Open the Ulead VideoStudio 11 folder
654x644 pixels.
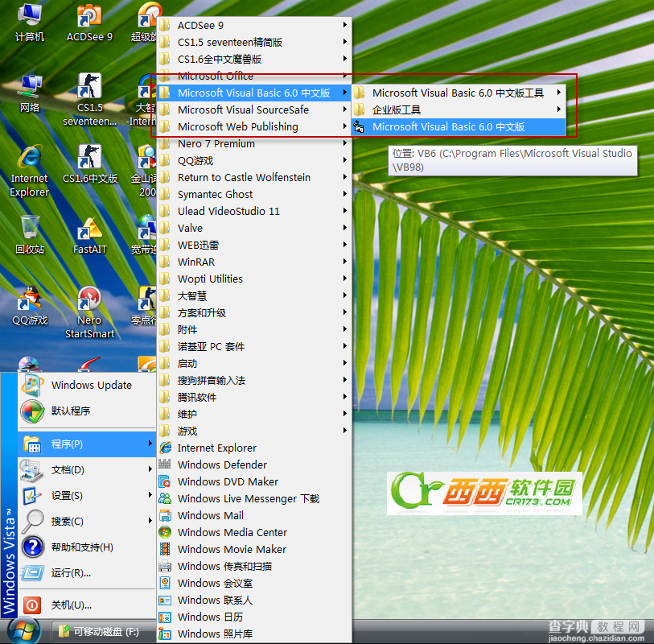click(x=254, y=211)
